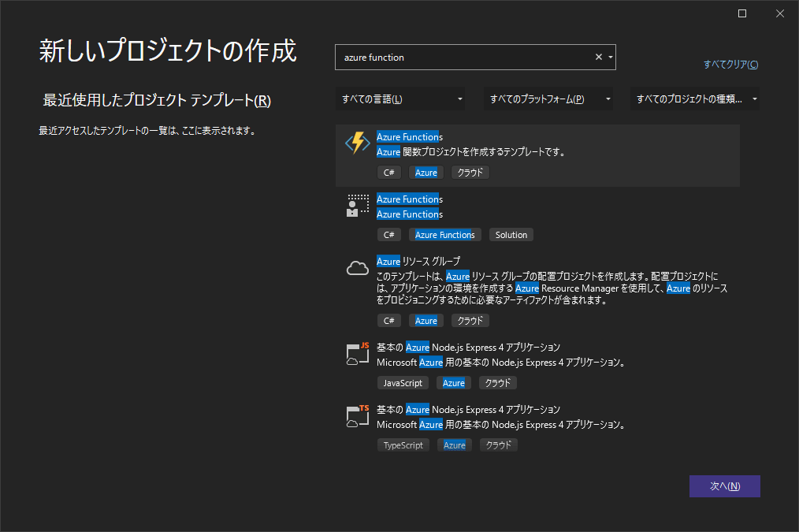Open the すべてのプラットフォーム platform filter dropdown

(548, 99)
